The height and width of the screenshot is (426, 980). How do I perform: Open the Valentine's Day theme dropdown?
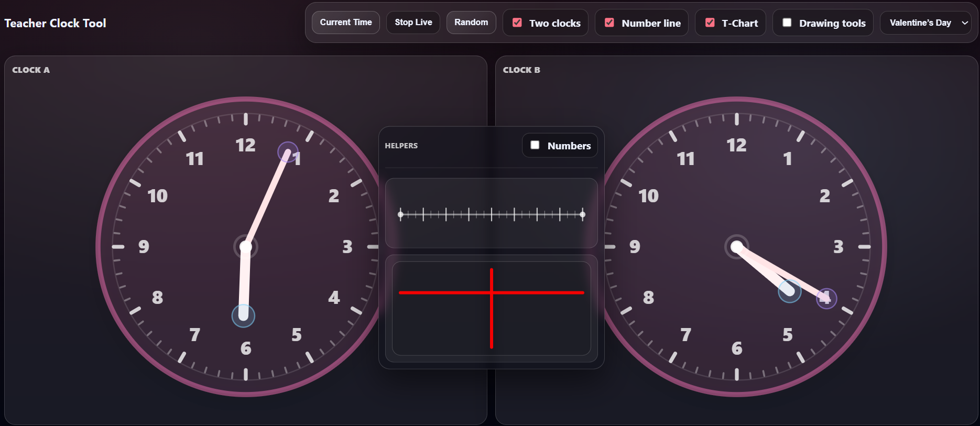coord(925,23)
